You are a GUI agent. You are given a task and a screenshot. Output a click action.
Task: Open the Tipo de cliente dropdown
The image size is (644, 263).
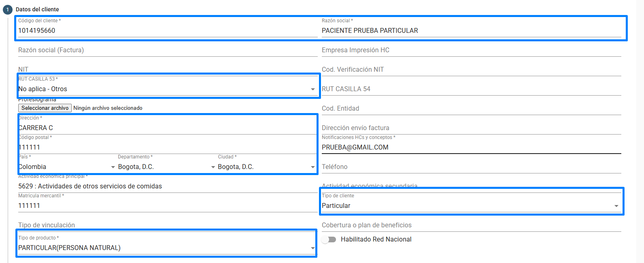pos(616,206)
